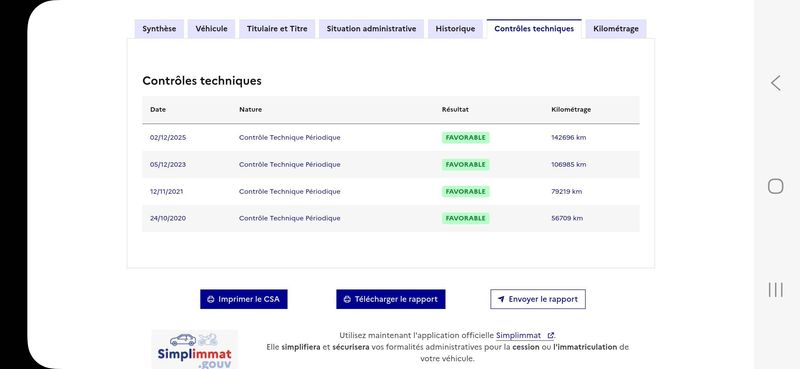Tap the Android back arrow icon
This screenshot has height=369, width=800.
[x=776, y=83]
